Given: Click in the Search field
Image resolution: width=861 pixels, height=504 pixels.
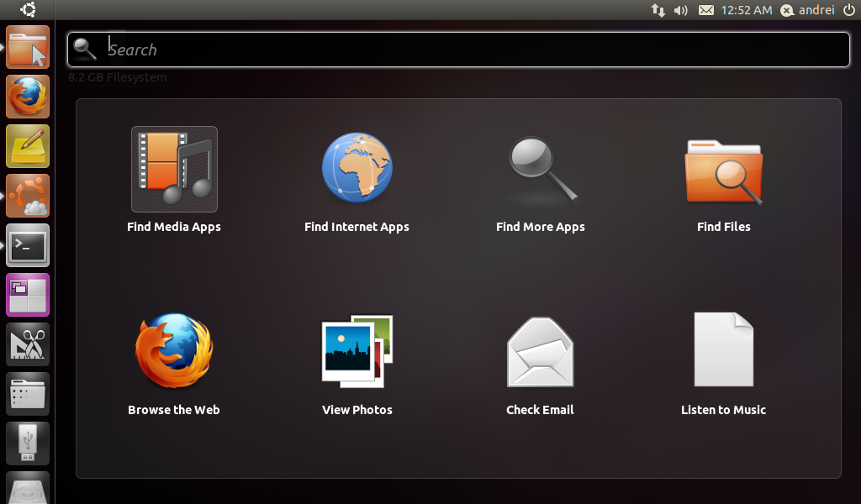Looking at the screenshot, I should 458,50.
